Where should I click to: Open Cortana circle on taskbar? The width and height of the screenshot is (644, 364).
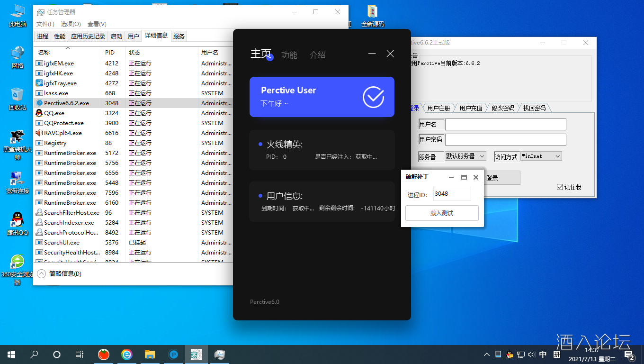coord(57,354)
